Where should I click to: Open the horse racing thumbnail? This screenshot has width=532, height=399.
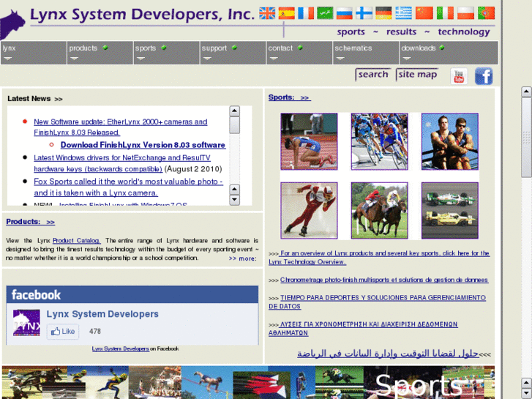point(379,211)
